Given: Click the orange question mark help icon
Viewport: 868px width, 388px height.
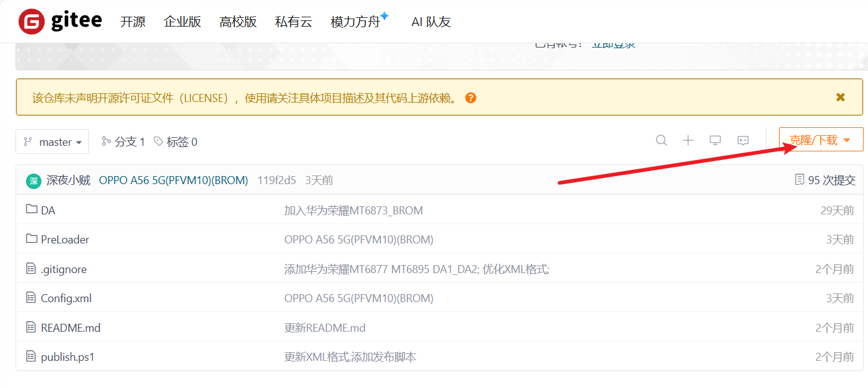Looking at the screenshot, I should 470,98.
